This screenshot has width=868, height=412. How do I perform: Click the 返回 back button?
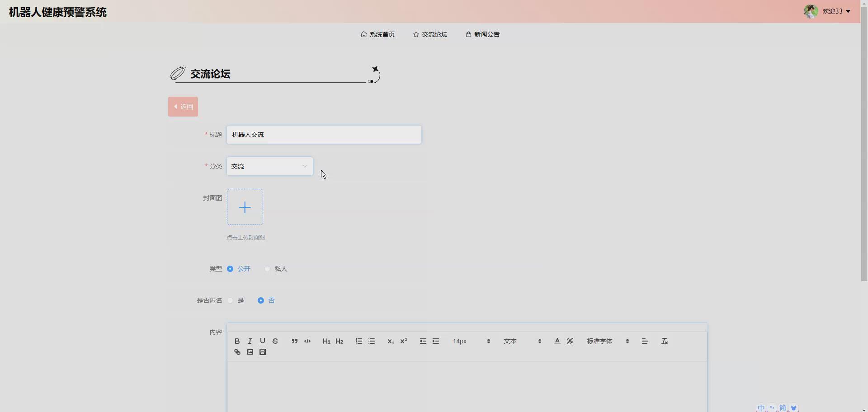point(183,107)
